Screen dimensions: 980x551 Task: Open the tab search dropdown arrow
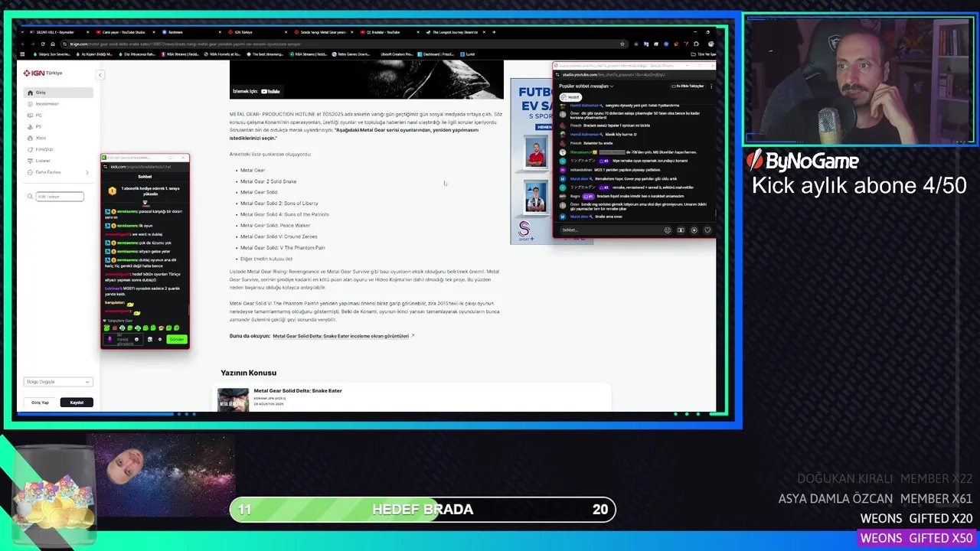point(22,32)
